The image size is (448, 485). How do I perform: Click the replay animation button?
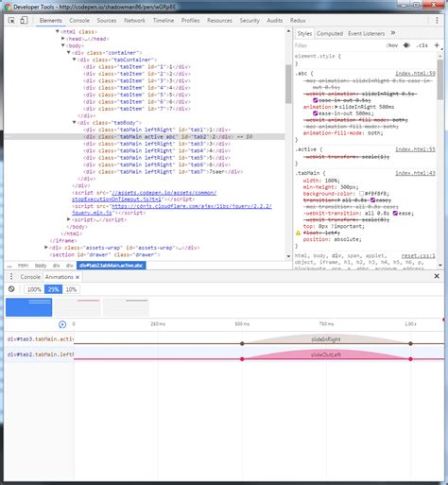[x=62, y=324]
